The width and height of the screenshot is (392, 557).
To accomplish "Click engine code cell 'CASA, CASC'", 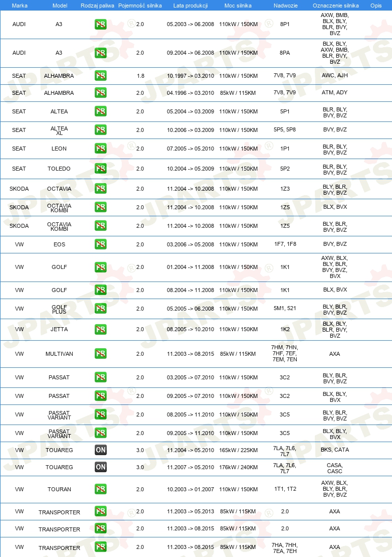I will coord(335,468).
